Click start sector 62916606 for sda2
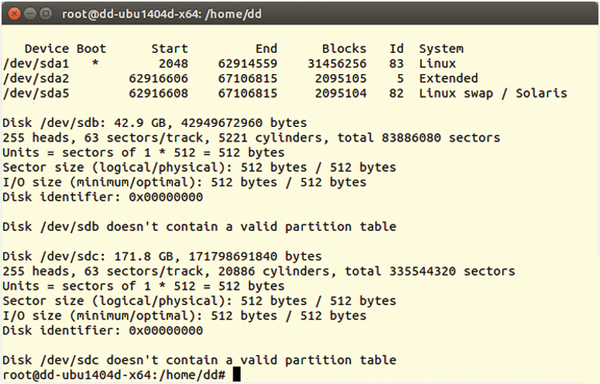Screen dimensions: 600x384 point(158,78)
